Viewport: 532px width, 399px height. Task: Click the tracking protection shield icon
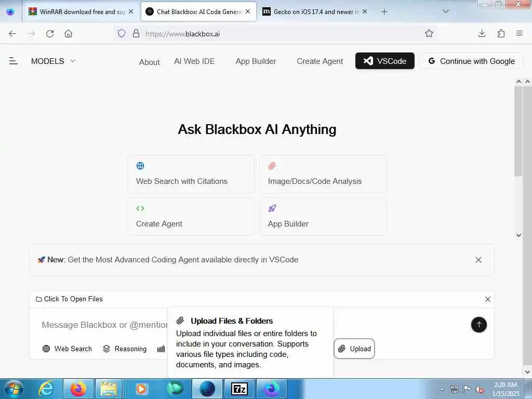122,33
